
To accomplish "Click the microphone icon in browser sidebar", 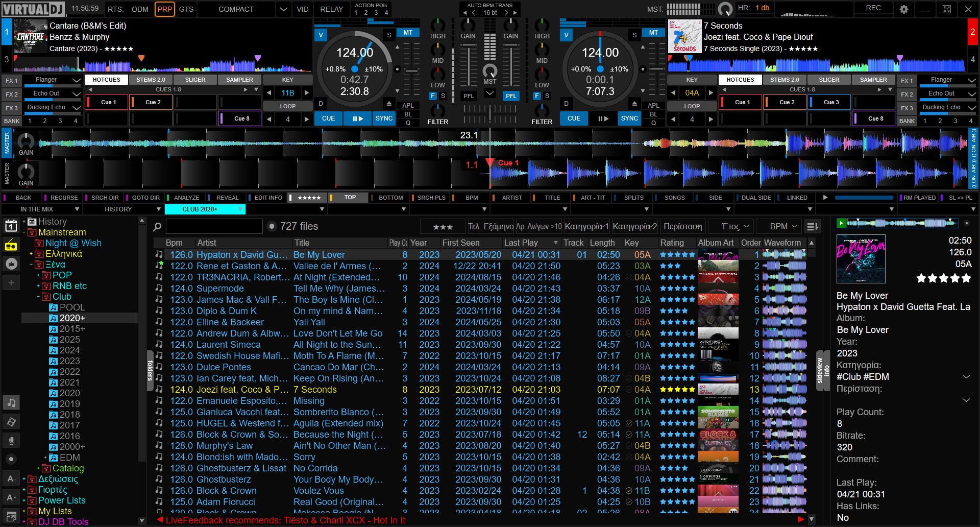I will 11,440.
